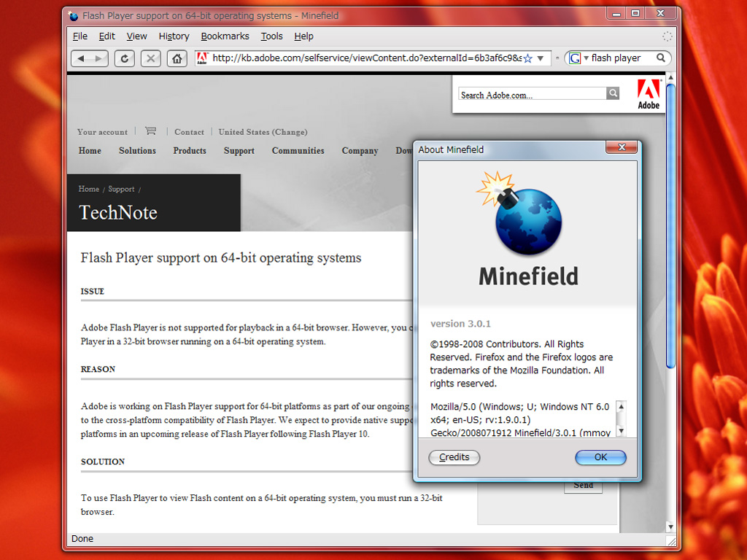Click the search magnifier in browser search box
The image size is (747, 560).
click(x=661, y=58)
